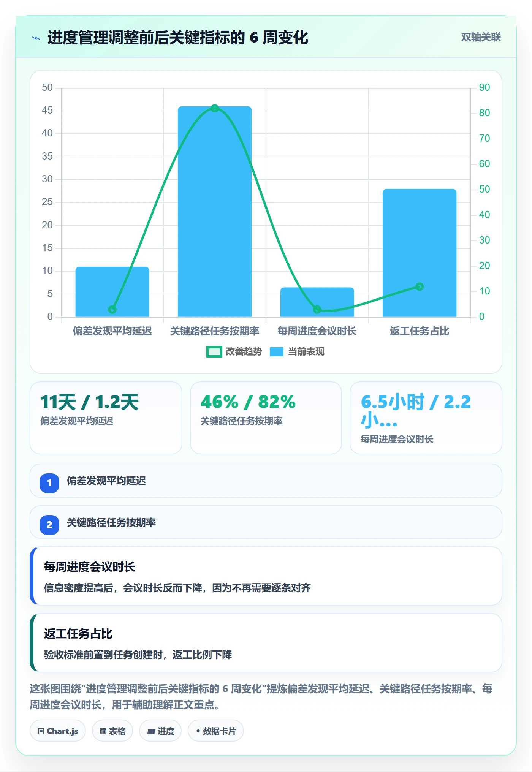Open the 6.5小时 / 2.2小… data card
532x772 pixels.
[x=426, y=418]
